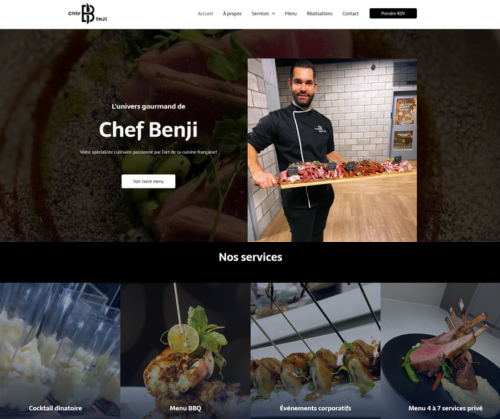
Task: Click the Prendre RDV button
Action: (393, 13)
